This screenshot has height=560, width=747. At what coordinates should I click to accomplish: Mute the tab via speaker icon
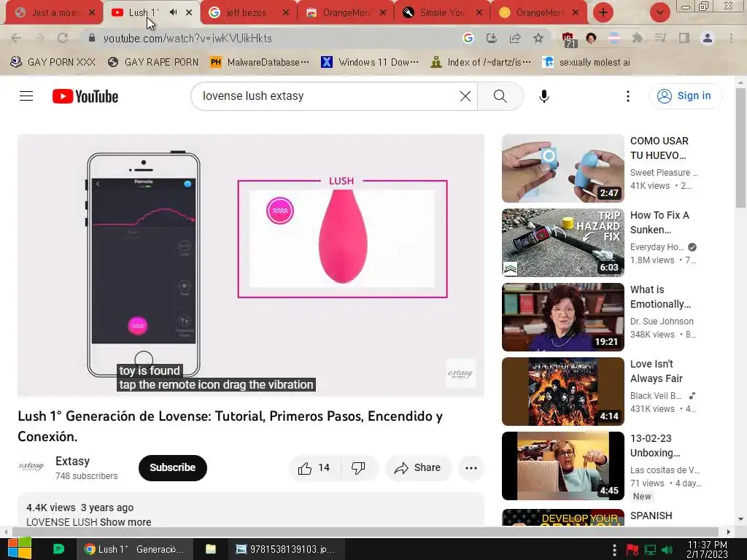pos(173,12)
